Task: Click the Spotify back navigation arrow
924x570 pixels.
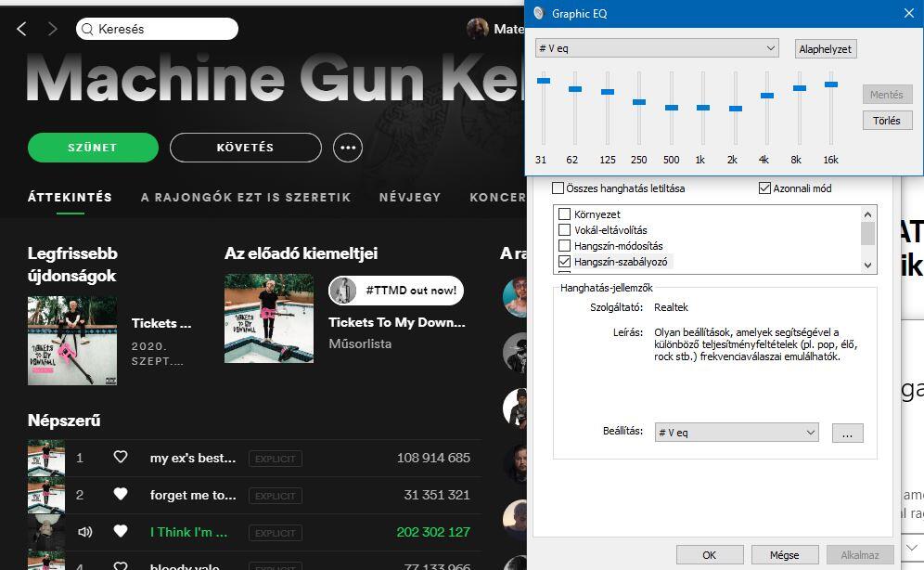Action: pyautogui.click(x=22, y=29)
